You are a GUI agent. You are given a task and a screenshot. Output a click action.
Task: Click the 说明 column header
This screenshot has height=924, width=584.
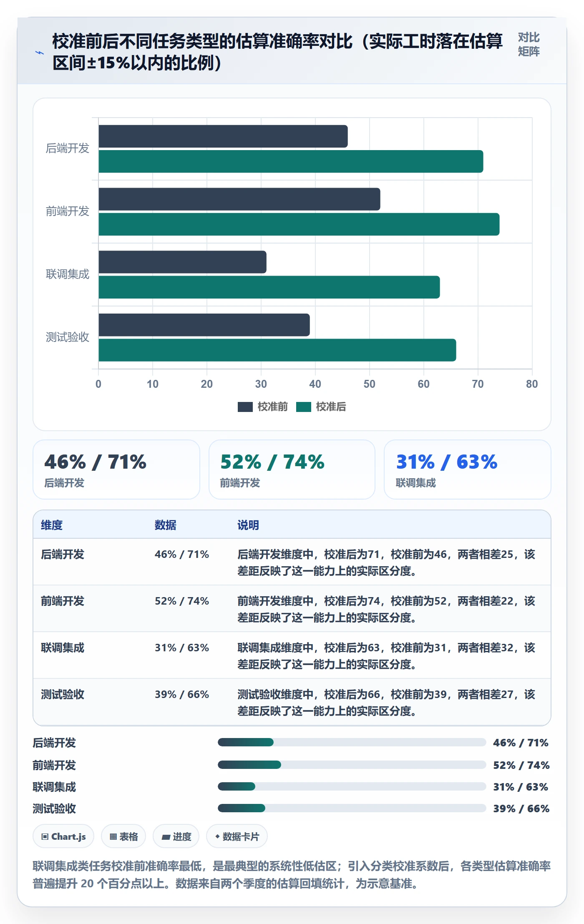coord(248,525)
